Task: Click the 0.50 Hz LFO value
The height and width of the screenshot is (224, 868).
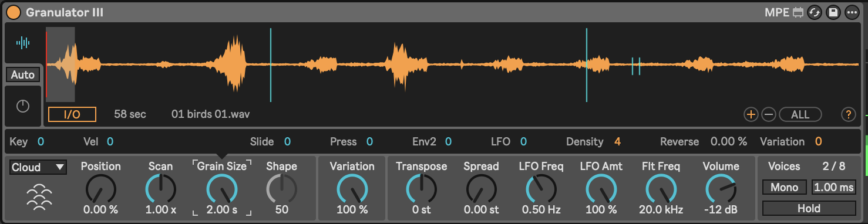Action: point(541,209)
